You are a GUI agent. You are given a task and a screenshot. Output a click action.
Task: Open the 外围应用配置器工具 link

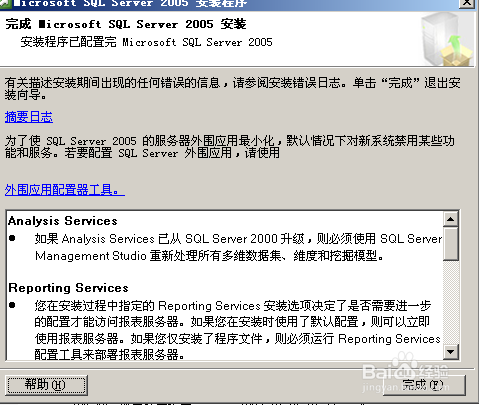[x=65, y=190]
